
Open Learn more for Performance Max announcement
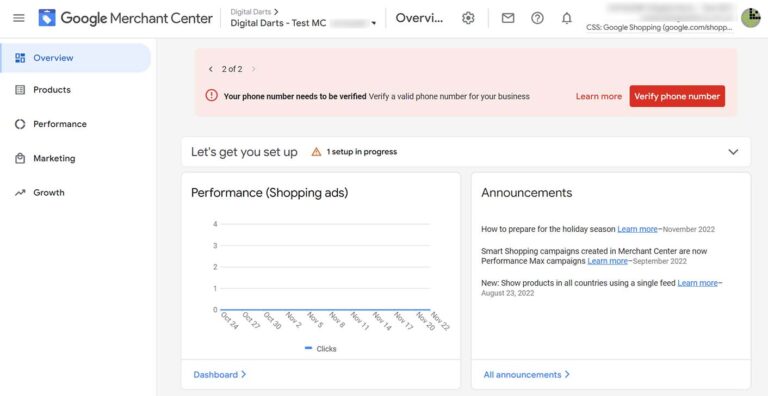[607, 261]
